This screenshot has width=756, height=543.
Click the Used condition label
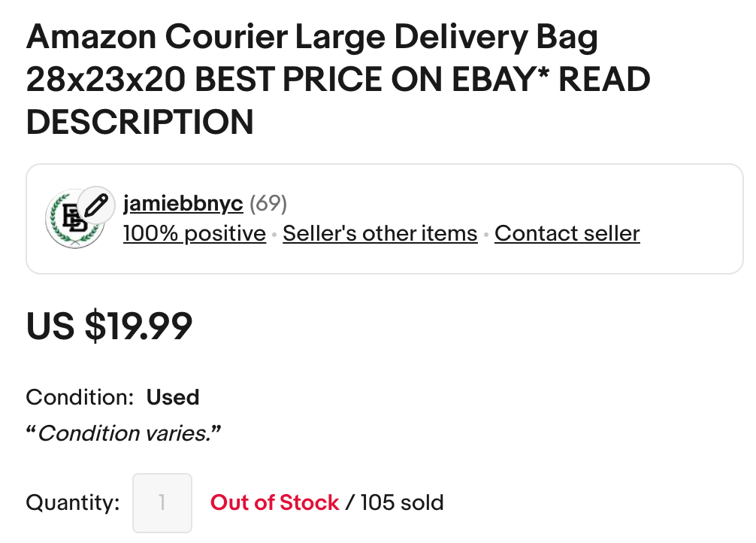coord(173,397)
